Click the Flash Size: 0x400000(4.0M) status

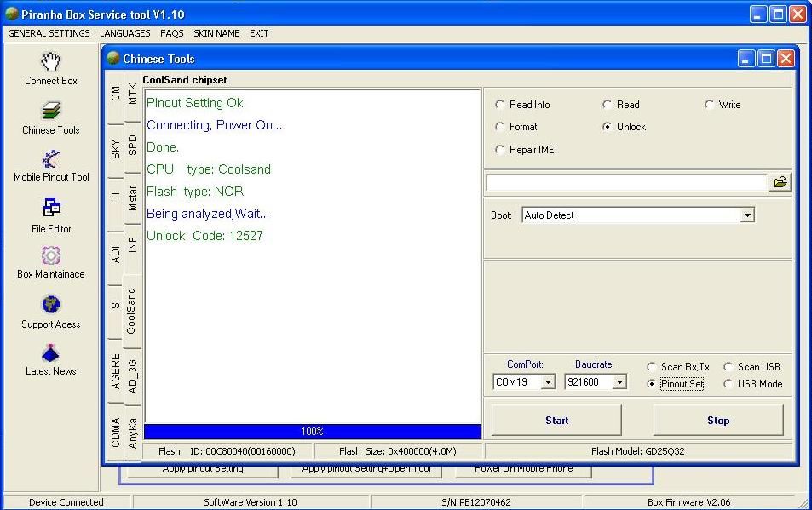tap(398, 451)
